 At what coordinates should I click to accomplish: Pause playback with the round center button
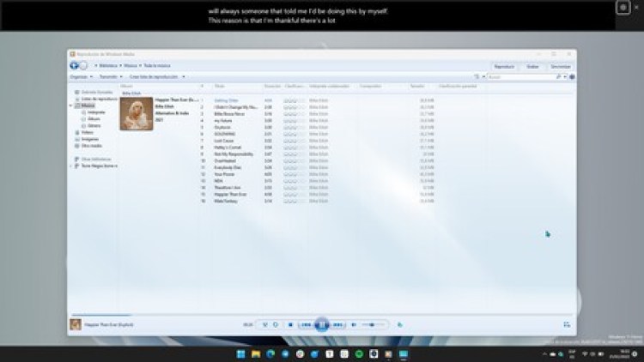click(x=322, y=324)
